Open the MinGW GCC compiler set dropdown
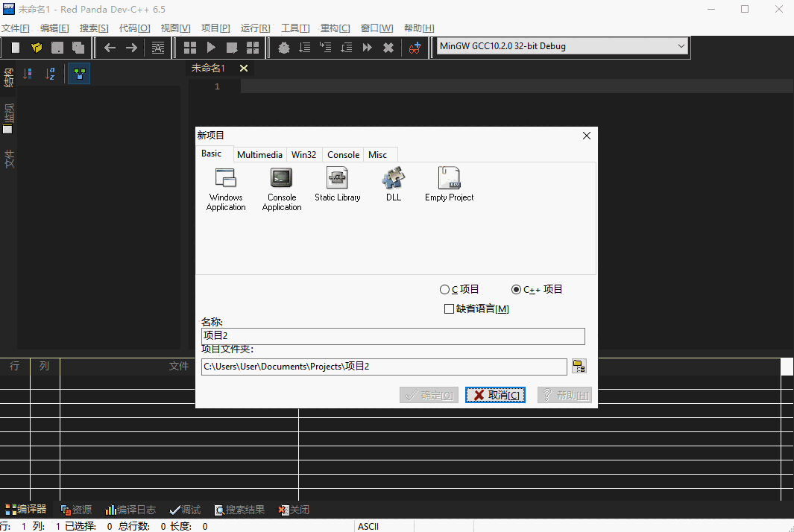This screenshot has height=532, width=794. coord(681,45)
